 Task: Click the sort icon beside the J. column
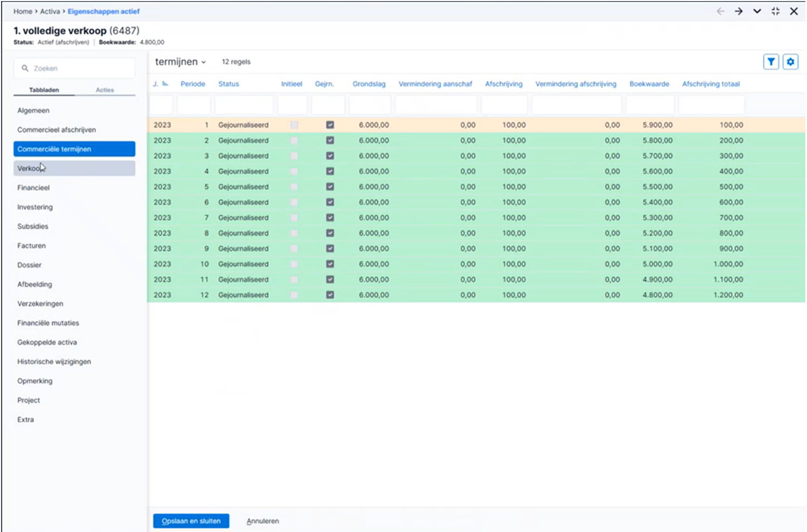point(165,84)
